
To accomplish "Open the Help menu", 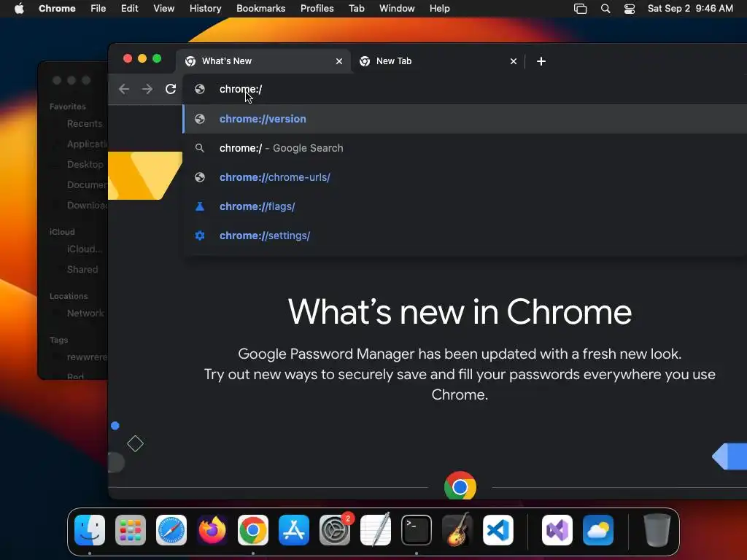I will click(439, 9).
